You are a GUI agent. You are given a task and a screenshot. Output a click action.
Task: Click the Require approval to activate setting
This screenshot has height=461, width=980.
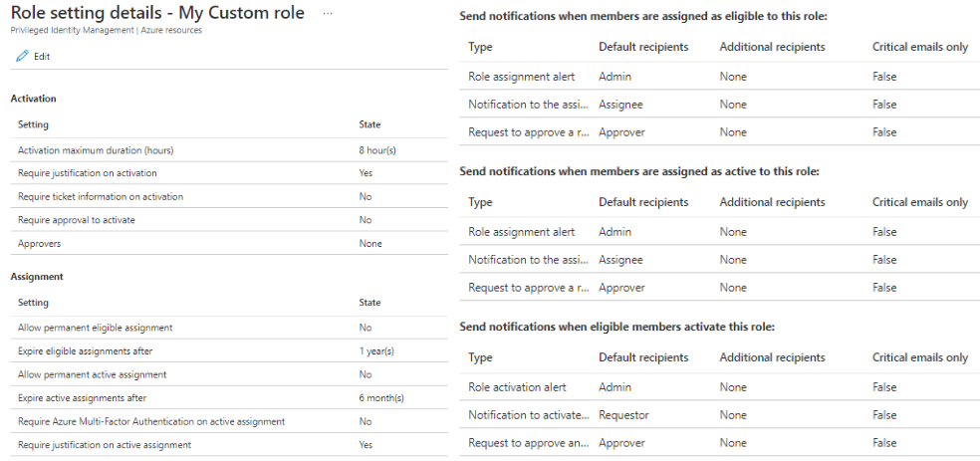point(76,220)
